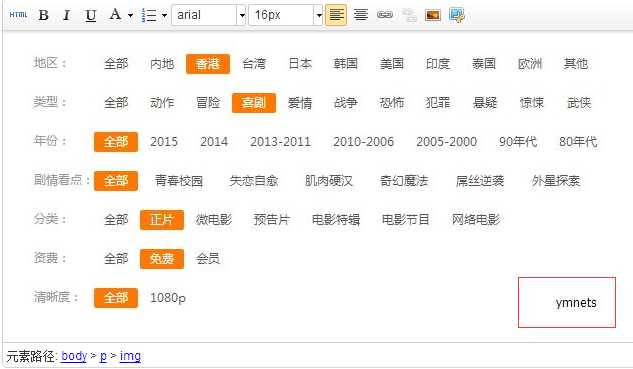Click the greyed-out unlink icon
The image size is (633, 369).
[x=409, y=15]
